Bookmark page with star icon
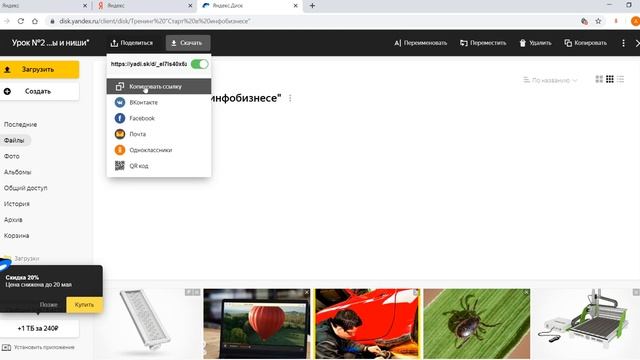The height and width of the screenshot is (360, 640). click(598, 21)
